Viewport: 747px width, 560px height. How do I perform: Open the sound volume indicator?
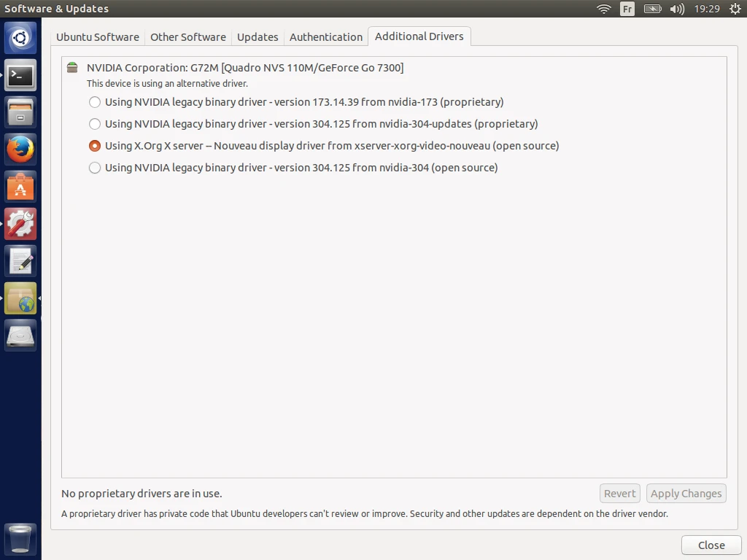pyautogui.click(x=677, y=9)
